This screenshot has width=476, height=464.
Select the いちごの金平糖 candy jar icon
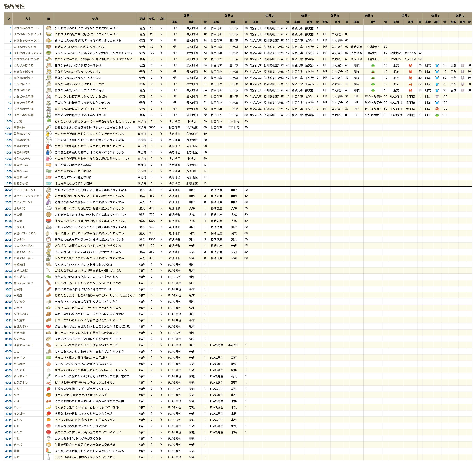pyautogui.click(x=49, y=97)
